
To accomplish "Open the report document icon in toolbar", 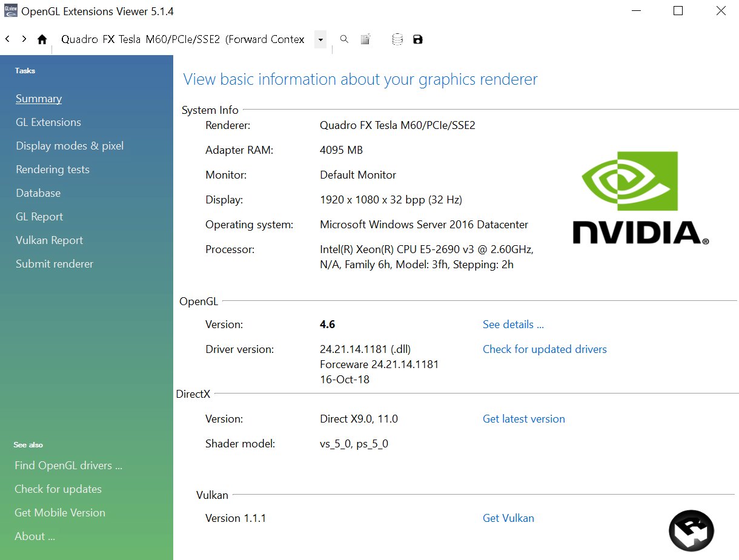I will click(365, 39).
